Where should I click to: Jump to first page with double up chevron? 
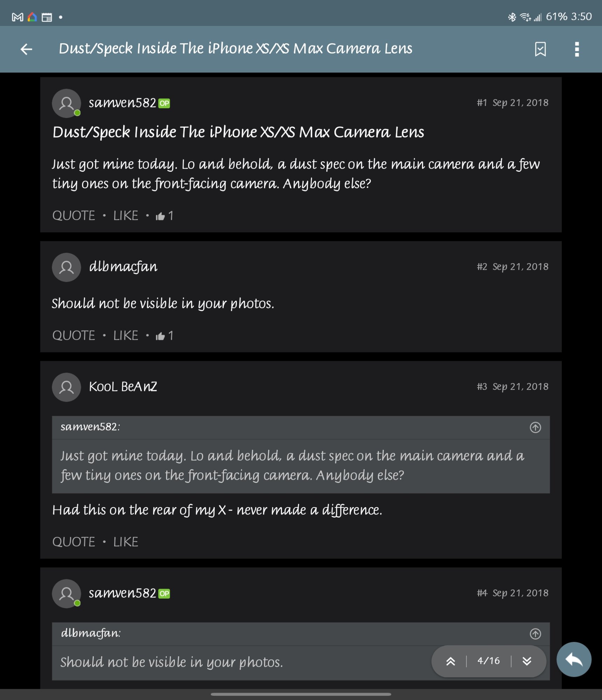tap(451, 661)
